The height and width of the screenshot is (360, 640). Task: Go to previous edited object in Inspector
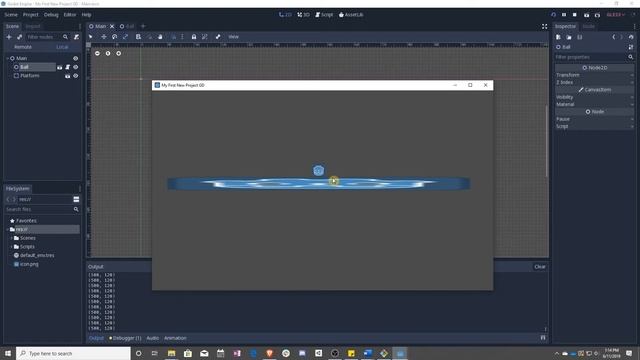[x=613, y=37]
